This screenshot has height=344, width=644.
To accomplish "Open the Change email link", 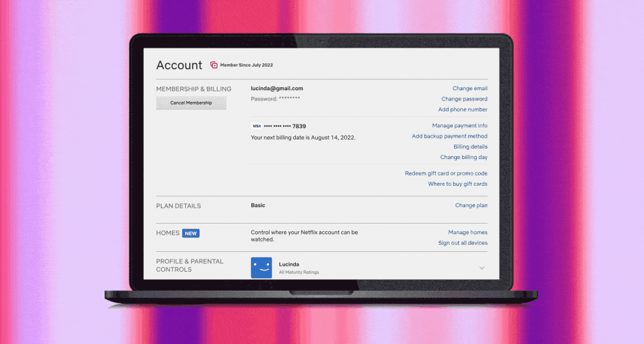I will (x=470, y=89).
